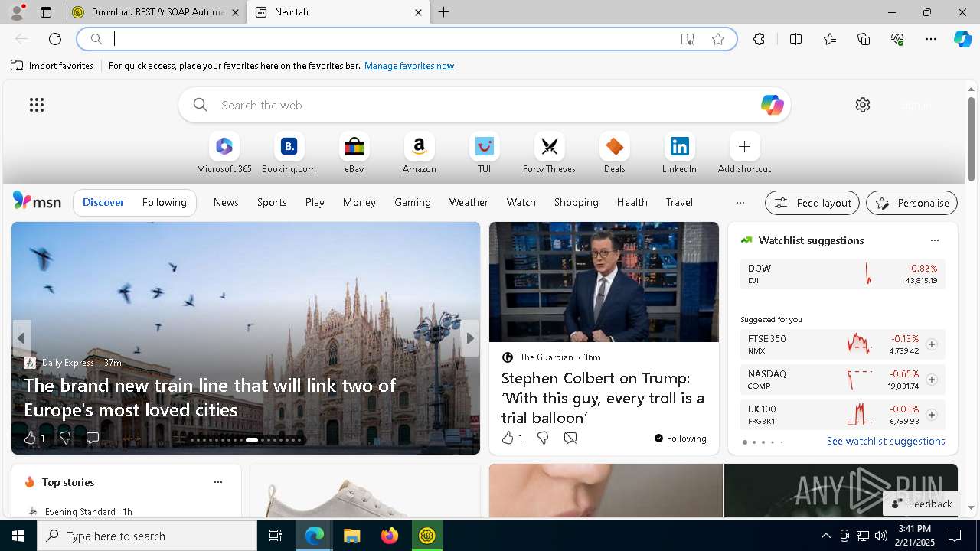Open Copilot from the web search box

tap(772, 105)
